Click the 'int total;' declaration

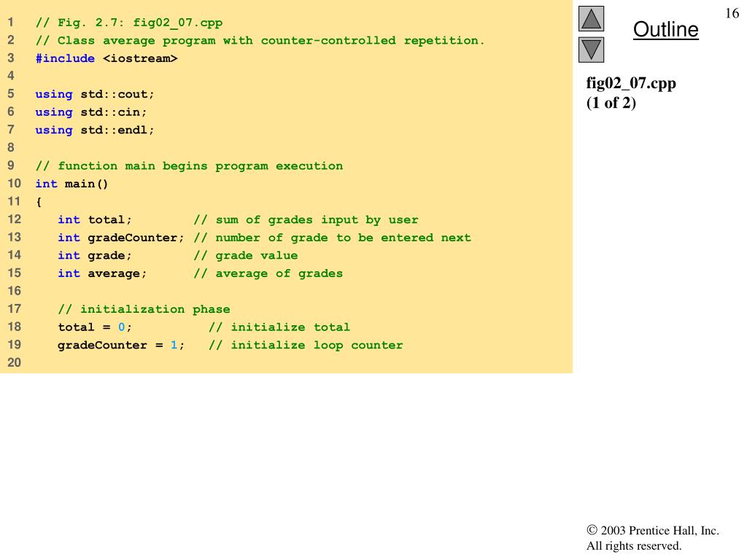[x=95, y=220]
